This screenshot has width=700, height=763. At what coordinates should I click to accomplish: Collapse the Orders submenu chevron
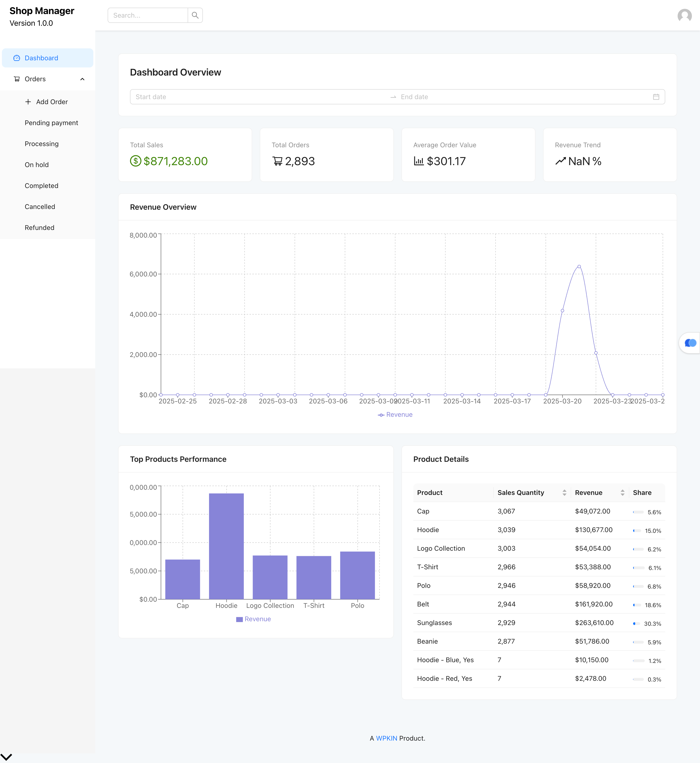pos(82,79)
